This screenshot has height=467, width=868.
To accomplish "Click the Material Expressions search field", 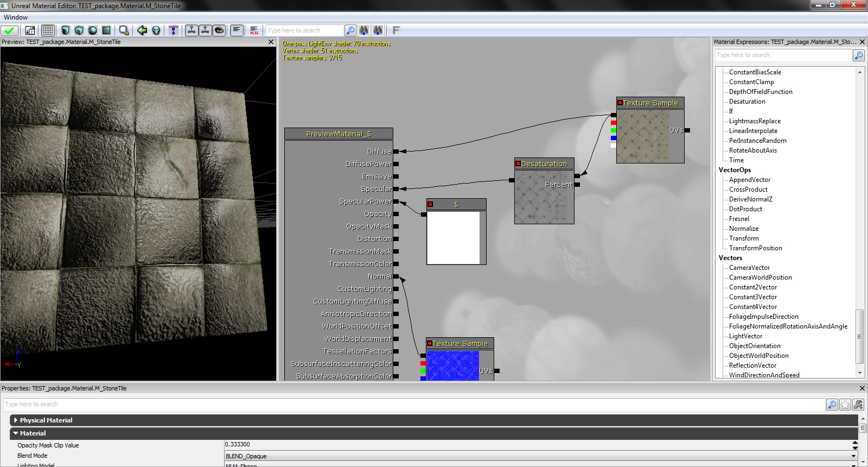I will (x=783, y=55).
